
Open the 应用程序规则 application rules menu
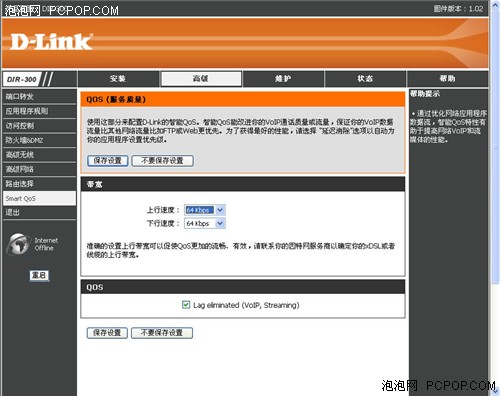point(39,111)
